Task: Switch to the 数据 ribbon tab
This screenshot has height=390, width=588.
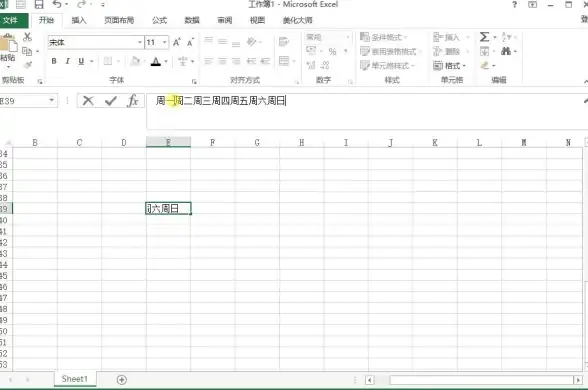Action: 192,20
